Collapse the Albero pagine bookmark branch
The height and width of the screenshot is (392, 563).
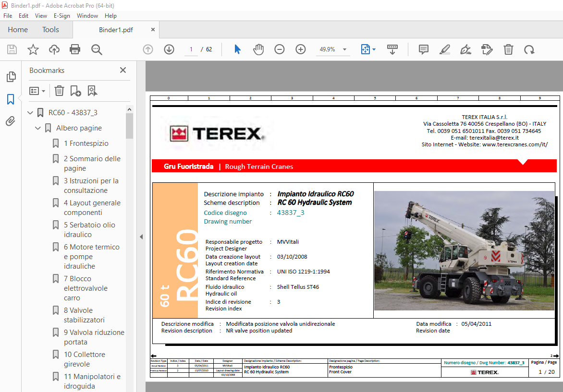(x=37, y=128)
